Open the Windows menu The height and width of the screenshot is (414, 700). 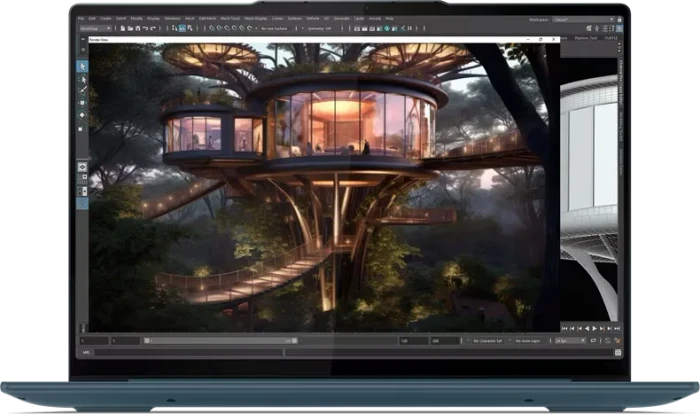(172, 18)
